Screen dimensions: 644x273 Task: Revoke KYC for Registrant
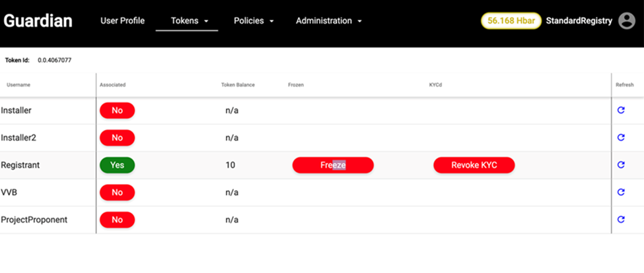coord(474,165)
